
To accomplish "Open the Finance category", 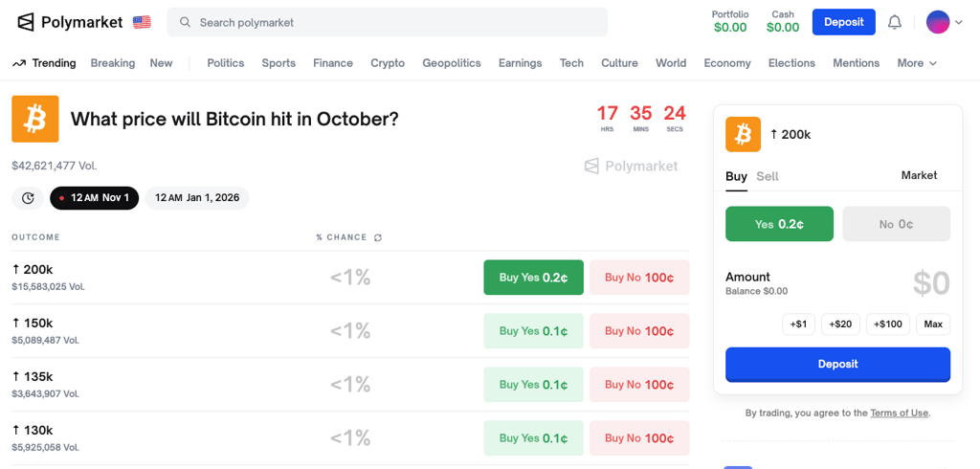I will pyautogui.click(x=333, y=63).
